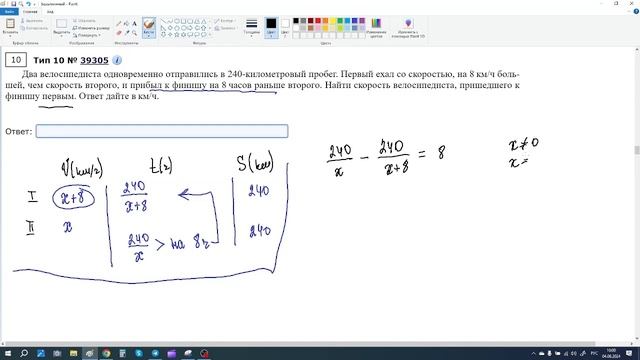Click the vertical scrollbar thumb
The image size is (640, 360).
coord(637,150)
